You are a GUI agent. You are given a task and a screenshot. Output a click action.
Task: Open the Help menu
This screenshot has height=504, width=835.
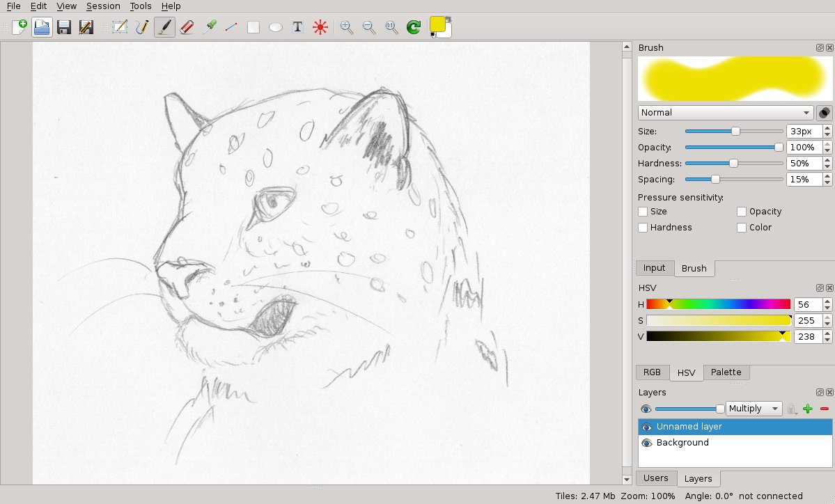171,6
